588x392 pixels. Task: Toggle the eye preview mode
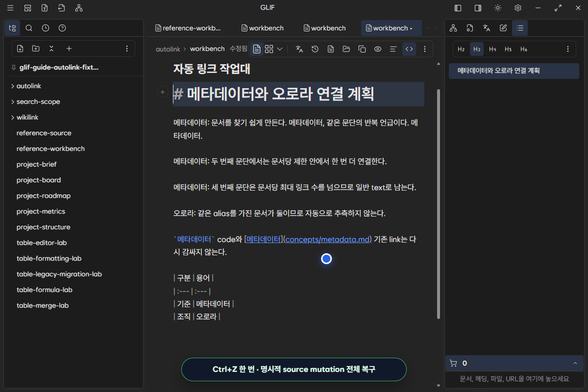click(x=378, y=49)
